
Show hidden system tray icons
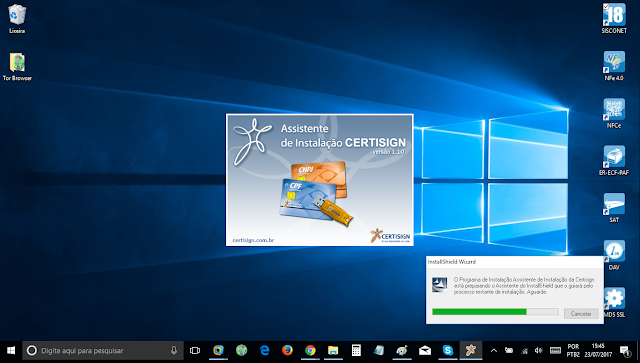pyautogui.click(x=493, y=351)
